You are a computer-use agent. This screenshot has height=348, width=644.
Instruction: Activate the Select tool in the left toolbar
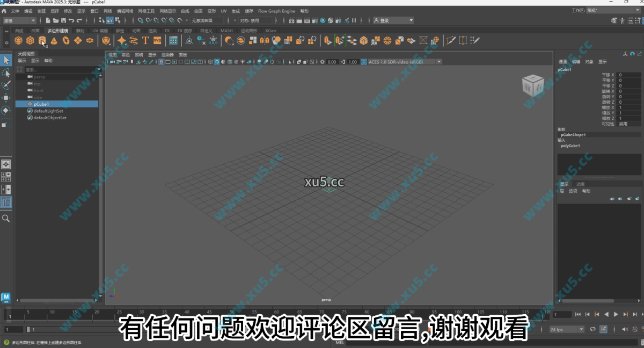pyautogui.click(x=6, y=60)
